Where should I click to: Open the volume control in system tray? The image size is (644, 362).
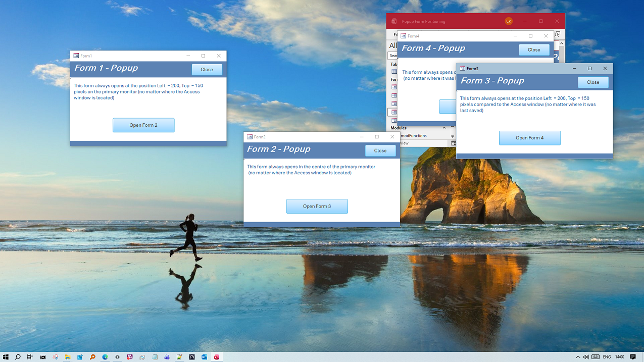586,357
